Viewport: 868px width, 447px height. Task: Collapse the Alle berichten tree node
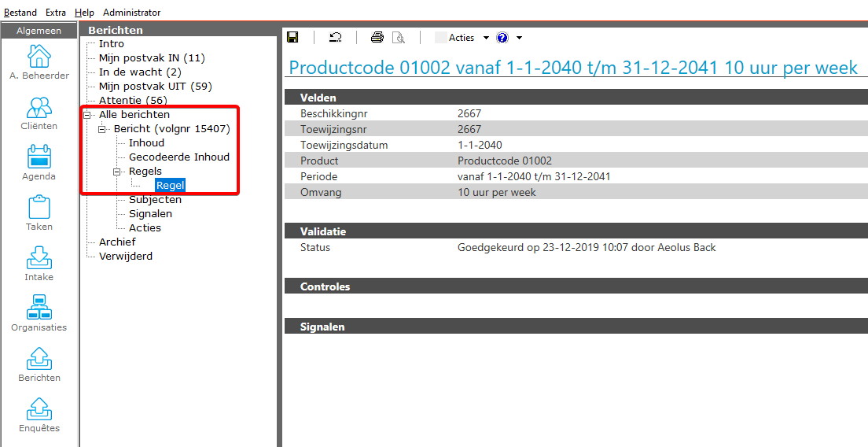click(87, 115)
